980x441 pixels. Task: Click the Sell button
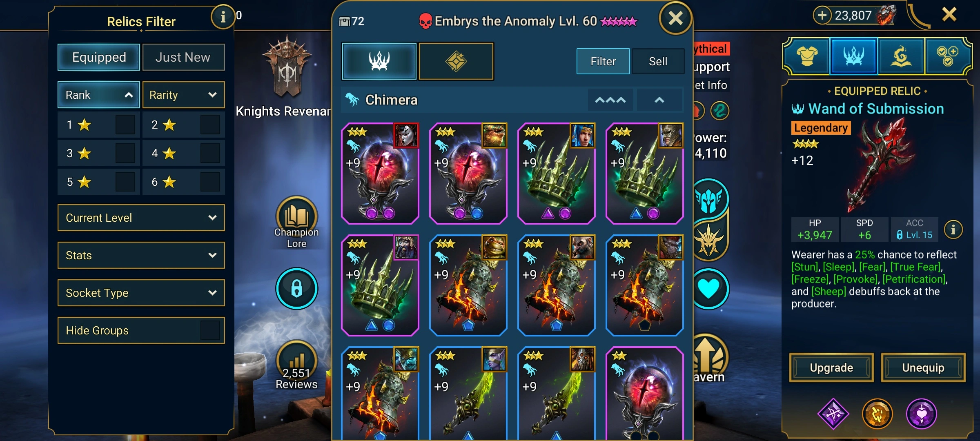point(658,61)
